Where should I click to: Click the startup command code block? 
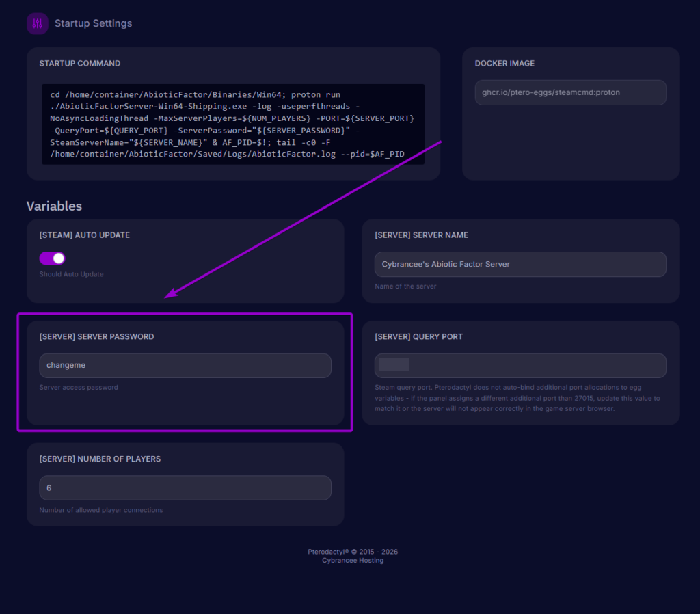click(x=233, y=124)
